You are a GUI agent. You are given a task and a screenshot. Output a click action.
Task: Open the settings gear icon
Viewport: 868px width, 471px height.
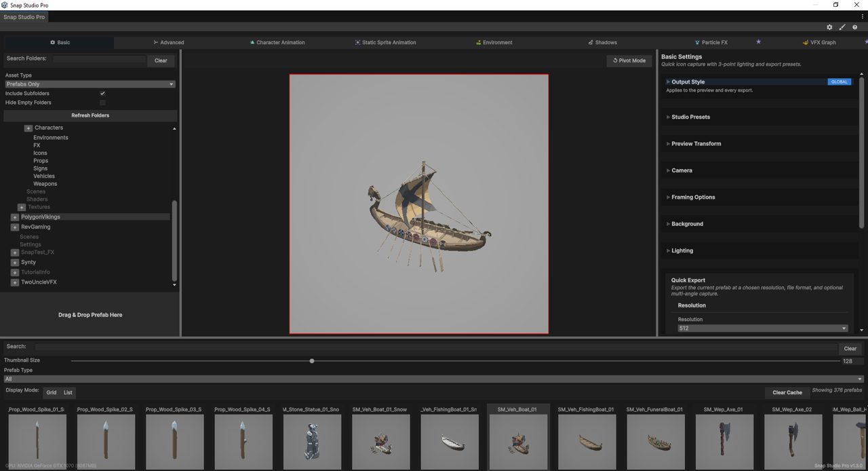pos(829,27)
